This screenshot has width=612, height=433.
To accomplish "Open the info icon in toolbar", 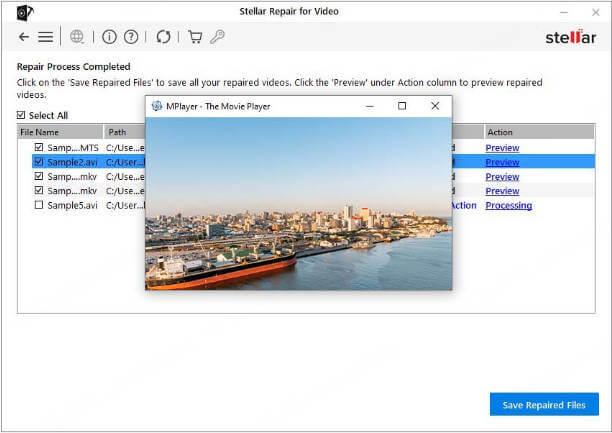I will point(110,37).
